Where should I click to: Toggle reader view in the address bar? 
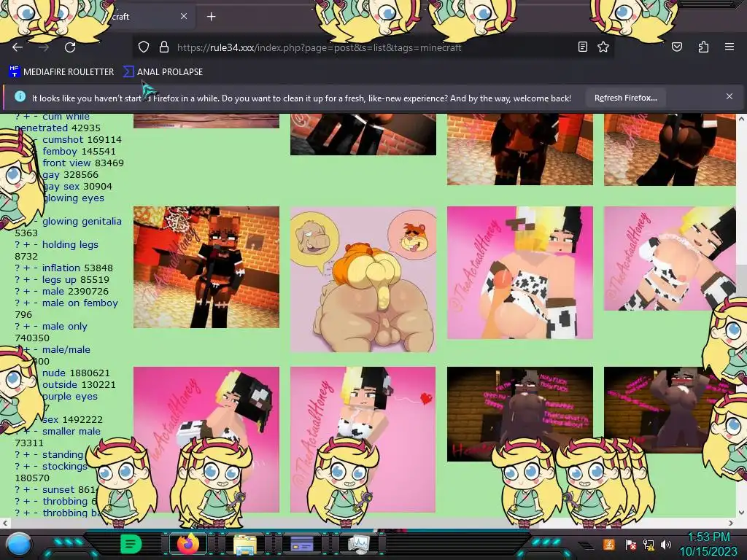(x=583, y=47)
